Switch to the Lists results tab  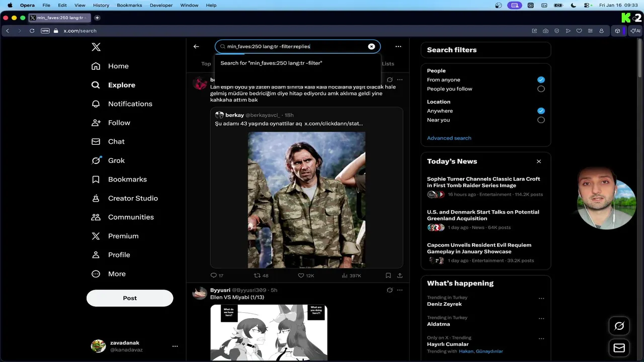pos(388,63)
